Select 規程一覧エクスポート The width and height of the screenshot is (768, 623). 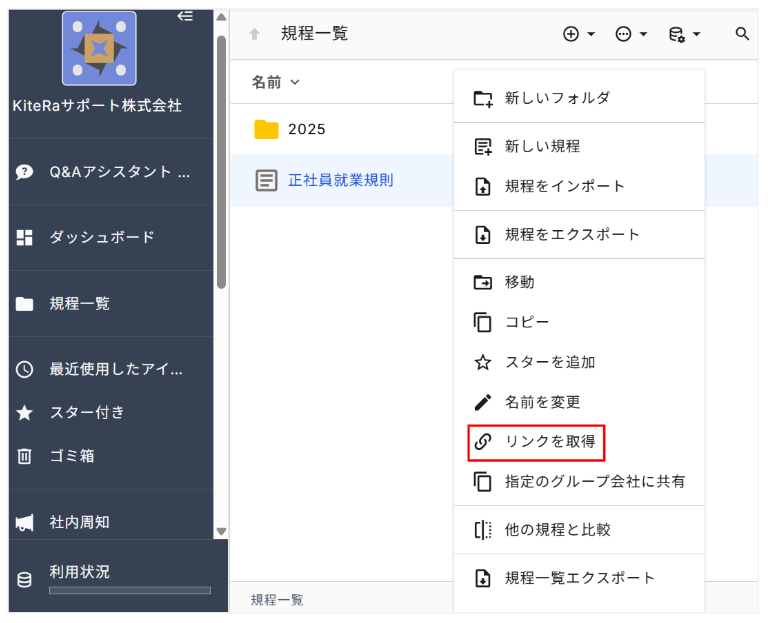coord(579,578)
